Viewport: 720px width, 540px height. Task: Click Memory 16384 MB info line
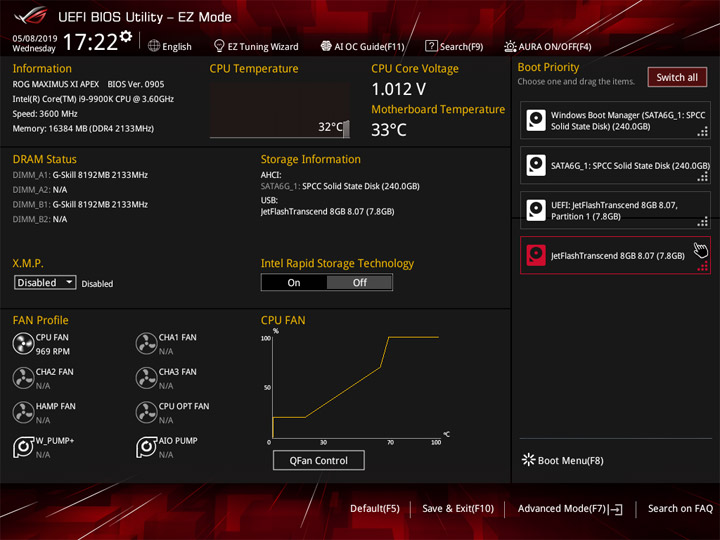point(83,129)
